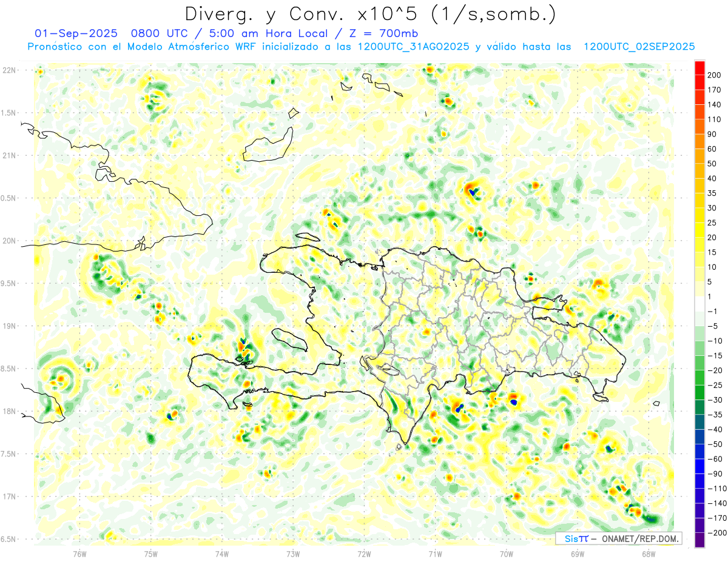Click the 8.5N latitude label

tap(7, 369)
